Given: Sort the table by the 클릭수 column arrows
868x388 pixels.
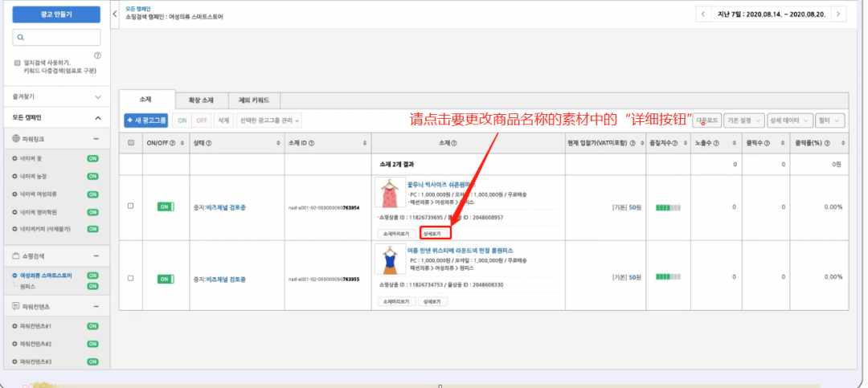Looking at the screenshot, I should point(783,143).
